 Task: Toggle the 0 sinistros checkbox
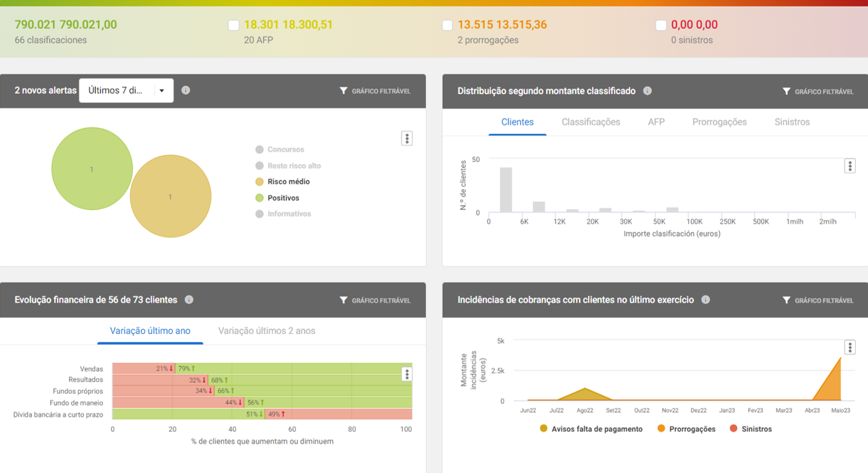pyautogui.click(x=661, y=25)
